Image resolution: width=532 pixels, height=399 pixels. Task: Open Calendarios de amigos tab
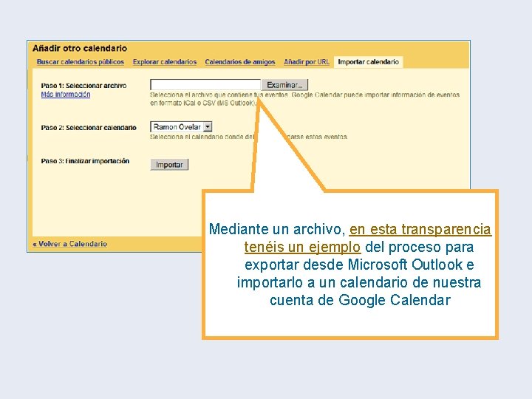click(x=240, y=62)
